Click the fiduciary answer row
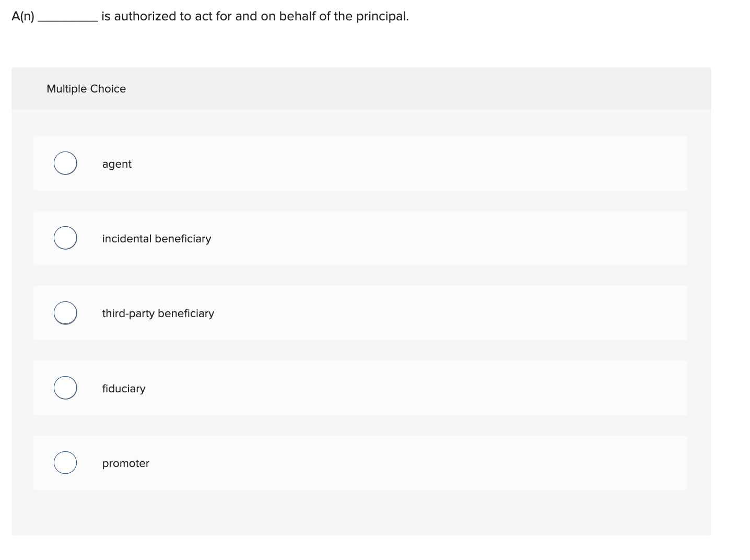 tap(360, 388)
